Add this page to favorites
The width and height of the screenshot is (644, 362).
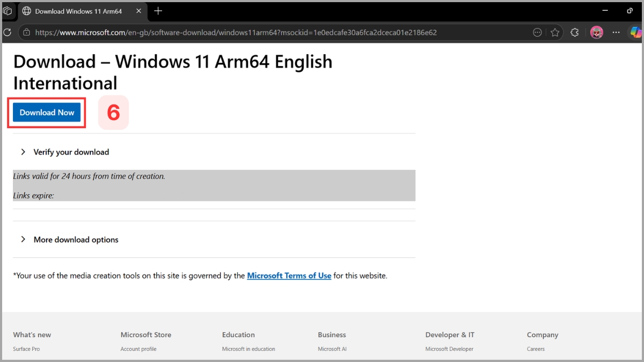[555, 32]
